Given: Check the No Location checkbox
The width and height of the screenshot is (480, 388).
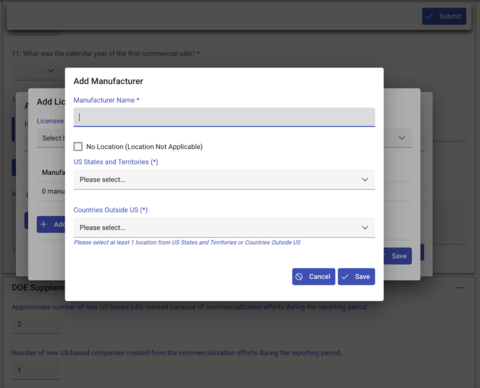Looking at the screenshot, I should pyautogui.click(x=78, y=146).
